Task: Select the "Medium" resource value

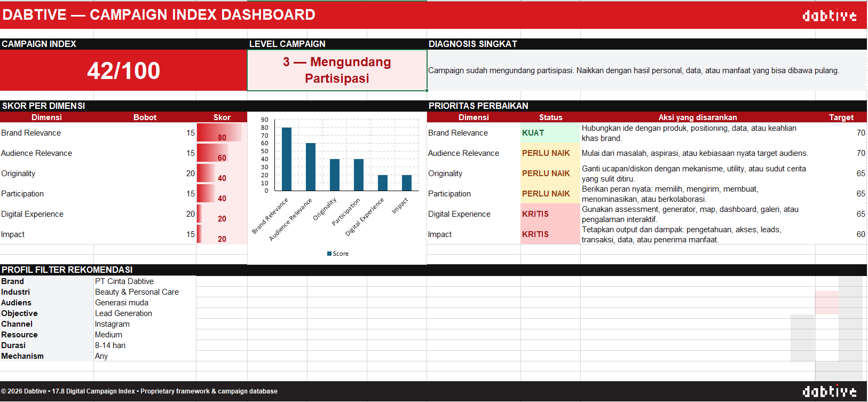Action: tap(108, 335)
